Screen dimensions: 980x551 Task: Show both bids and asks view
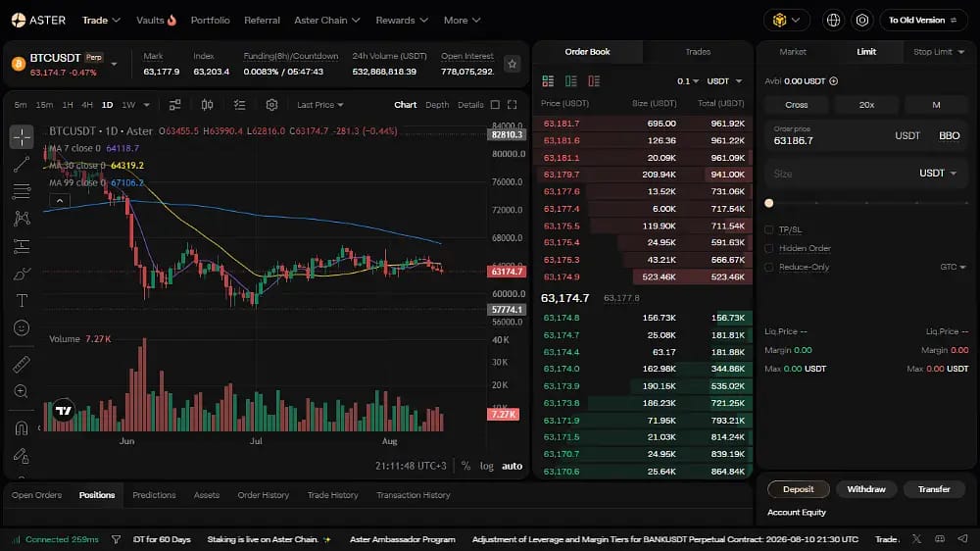coord(548,80)
